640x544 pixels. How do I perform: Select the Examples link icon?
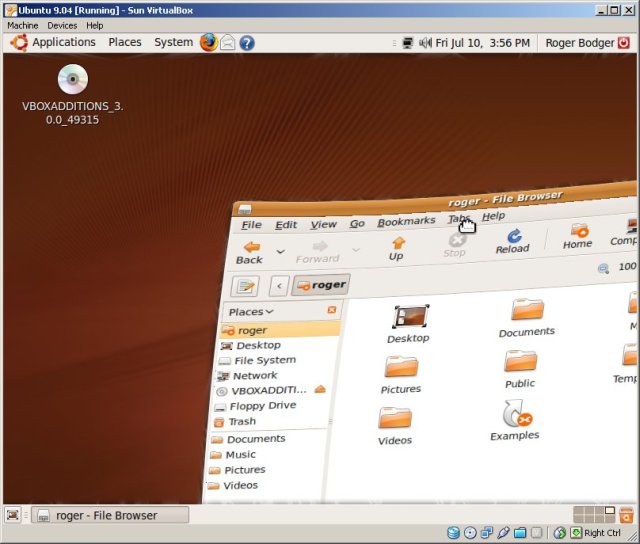(x=515, y=420)
